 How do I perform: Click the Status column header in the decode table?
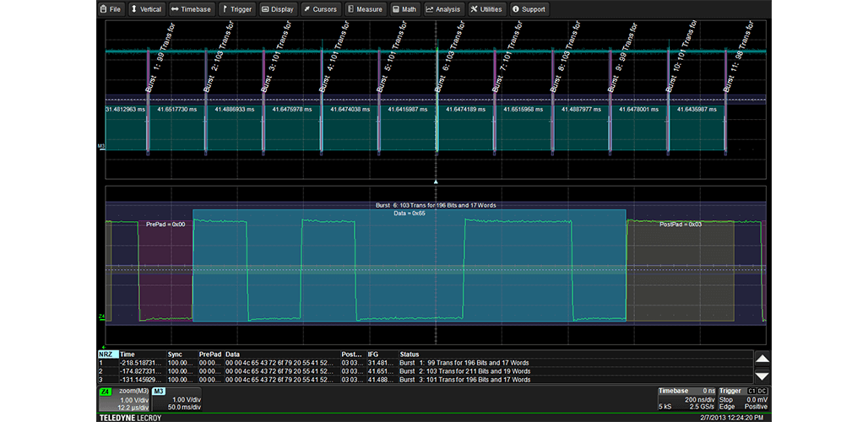click(410, 354)
